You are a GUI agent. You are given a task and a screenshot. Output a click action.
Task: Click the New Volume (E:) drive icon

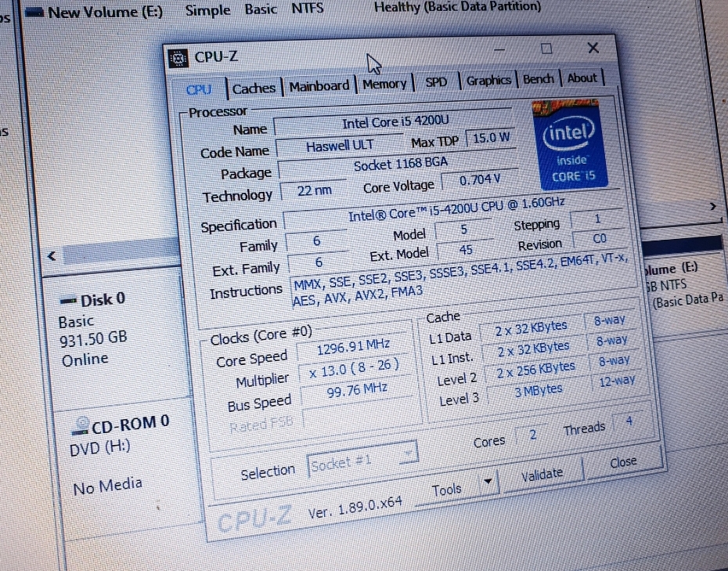pos(33,12)
